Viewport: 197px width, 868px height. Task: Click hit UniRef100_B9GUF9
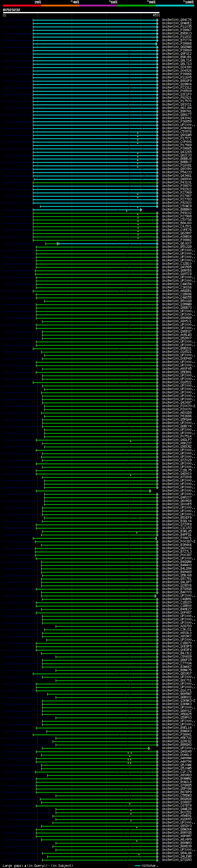click(177, 81)
